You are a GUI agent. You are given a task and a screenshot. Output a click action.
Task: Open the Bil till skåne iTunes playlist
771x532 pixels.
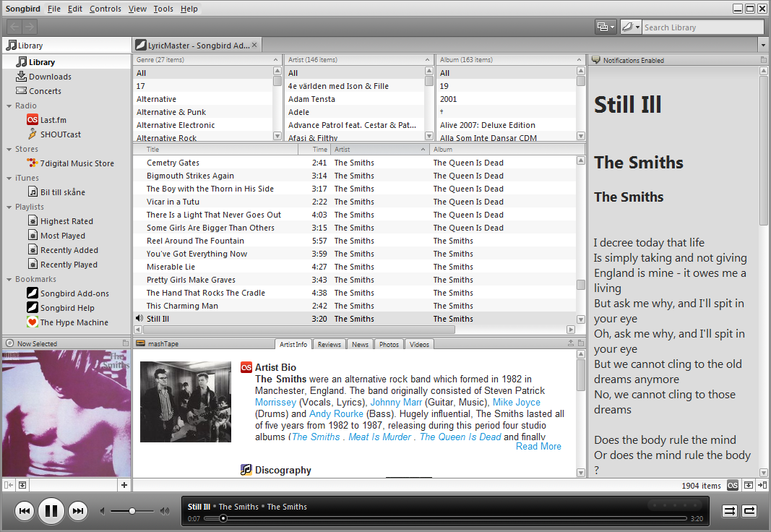click(x=62, y=192)
